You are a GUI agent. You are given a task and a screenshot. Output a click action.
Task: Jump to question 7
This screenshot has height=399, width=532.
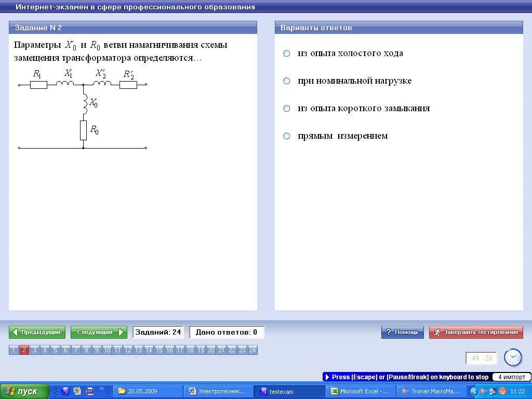[x=76, y=350]
